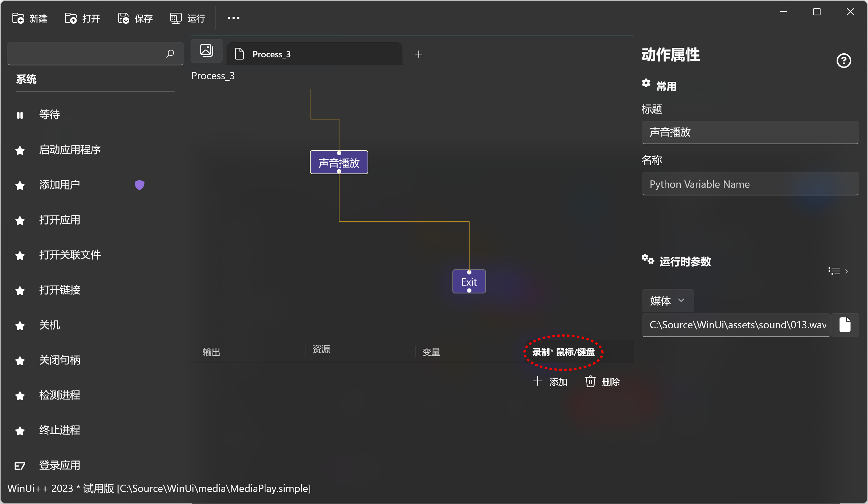Click the browse file icon for wav path
The image size is (868, 504).
(845, 325)
